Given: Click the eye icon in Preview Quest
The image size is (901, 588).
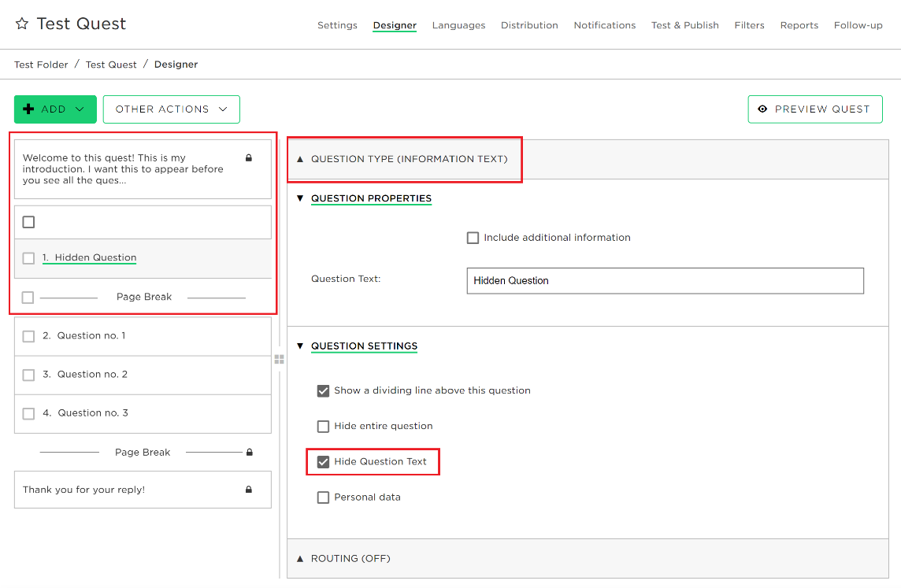Looking at the screenshot, I should click(762, 109).
